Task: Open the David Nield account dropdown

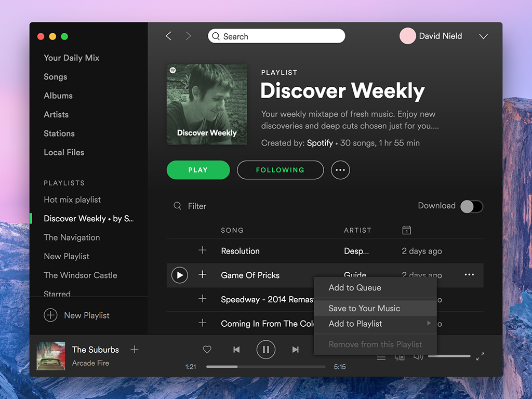Action: click(483, 36)
